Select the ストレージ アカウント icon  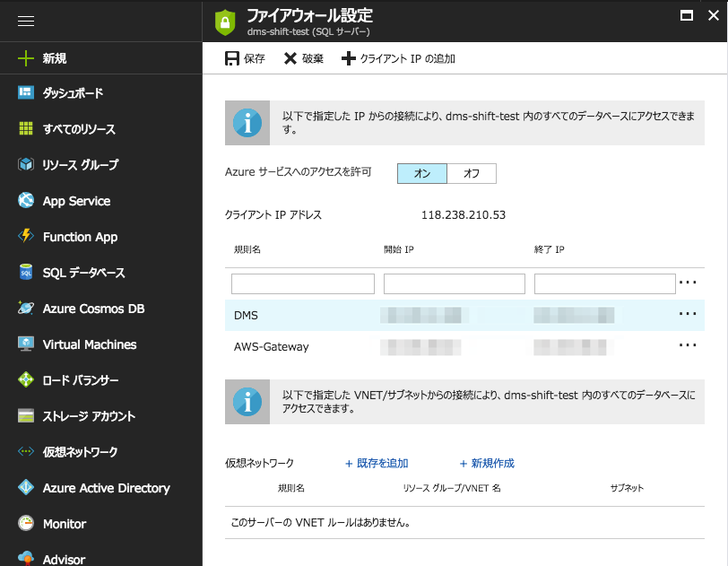click(24, 416)
